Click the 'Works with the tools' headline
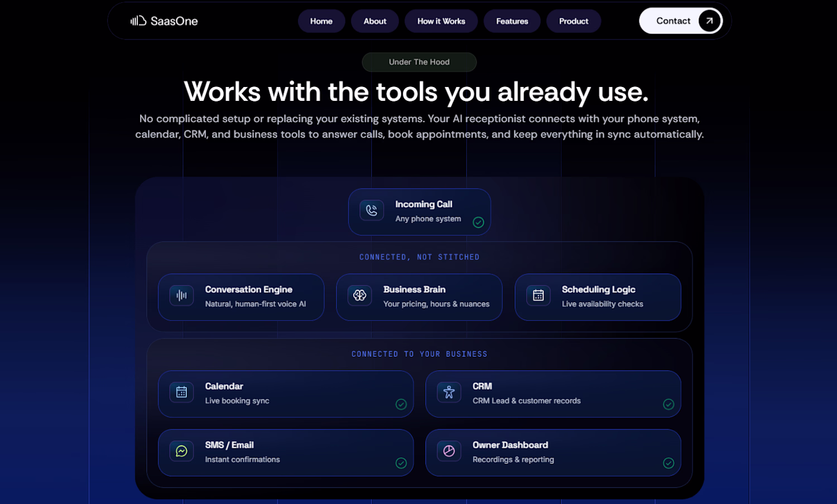 416,91
